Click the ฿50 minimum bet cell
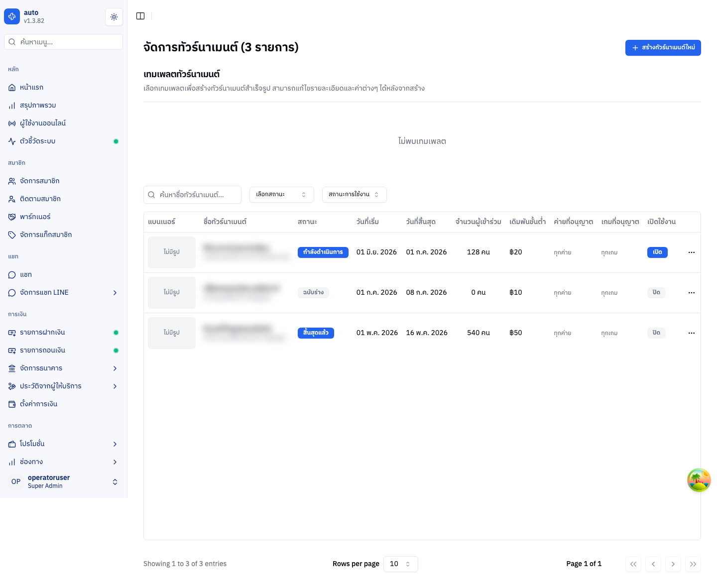Image resolution: width=717 pixels, height=588 pixels. [516, 333]
